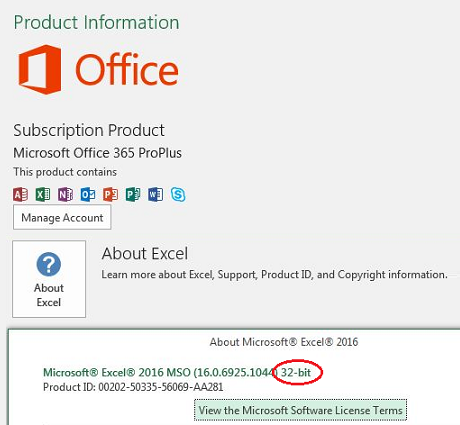Click the About Excel heading text
This screenshot has width=460, height=425.
coord(145,253)
